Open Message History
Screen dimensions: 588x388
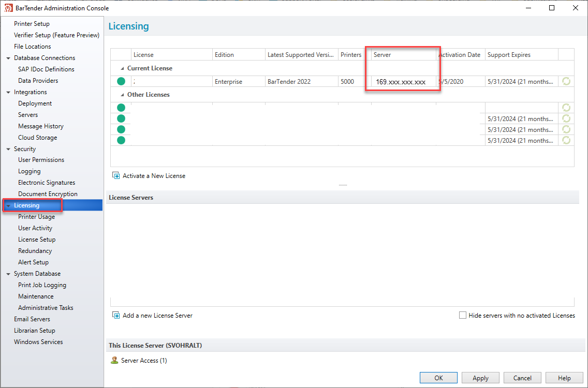coord(41,126)
